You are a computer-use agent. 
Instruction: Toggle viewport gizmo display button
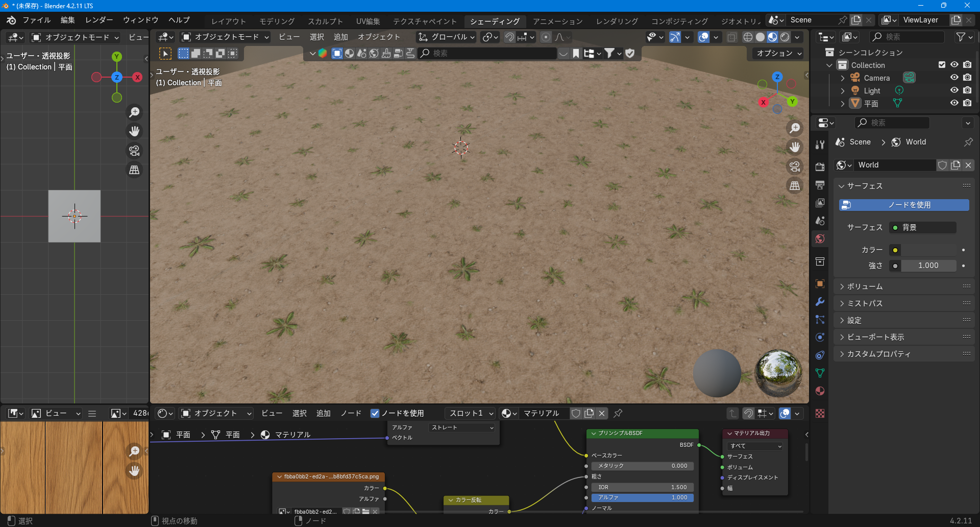point(675,37)
